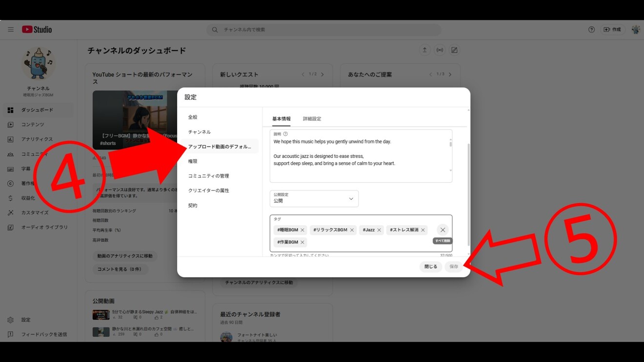Open コンテンツ in the sidebar
Viewport: 644px width, 362px height.
(38, 125)
